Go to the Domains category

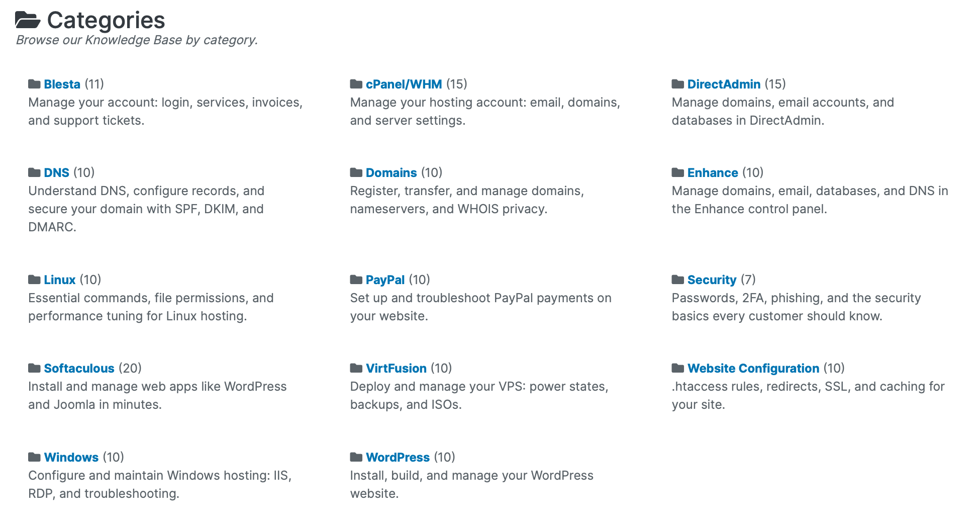[391, 172]
